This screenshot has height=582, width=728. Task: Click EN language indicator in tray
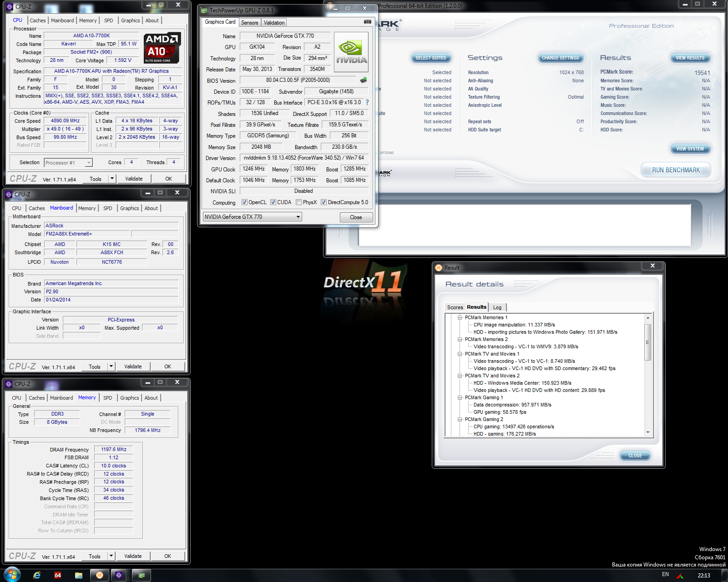click(666, 575)
